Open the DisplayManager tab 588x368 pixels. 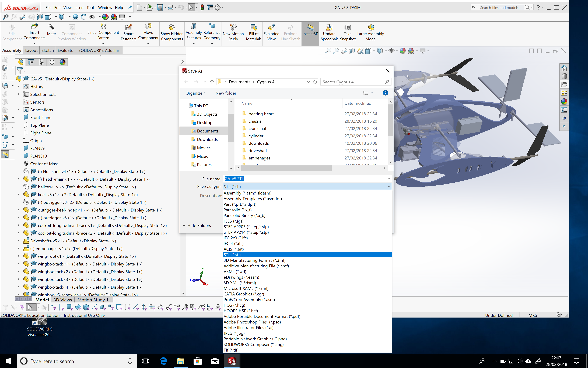click(62, 62)
